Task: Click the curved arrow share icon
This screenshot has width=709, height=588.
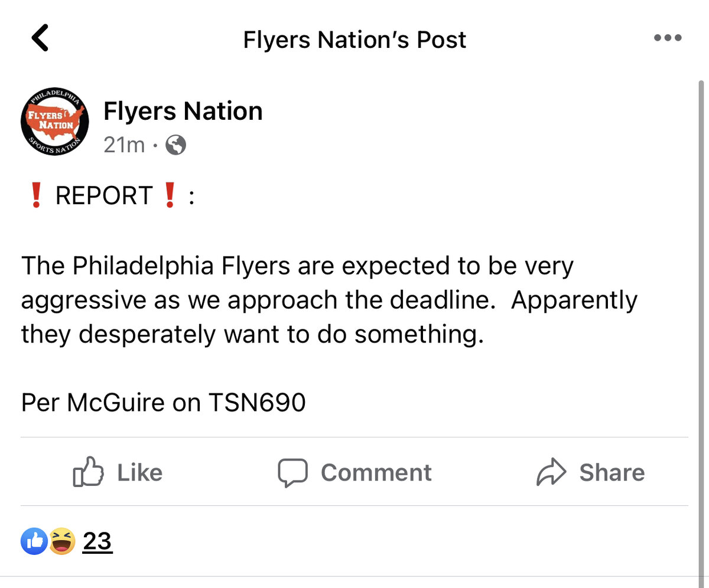Action: click(551, 472)
